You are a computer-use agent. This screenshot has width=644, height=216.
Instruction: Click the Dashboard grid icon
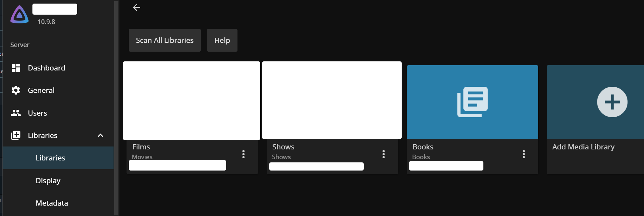[16, 68]
